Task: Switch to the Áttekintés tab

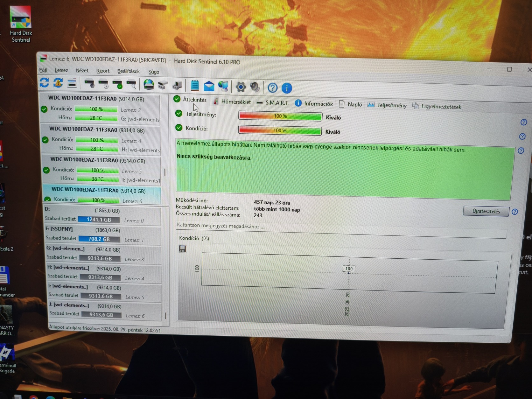Action: click(190, 100)
